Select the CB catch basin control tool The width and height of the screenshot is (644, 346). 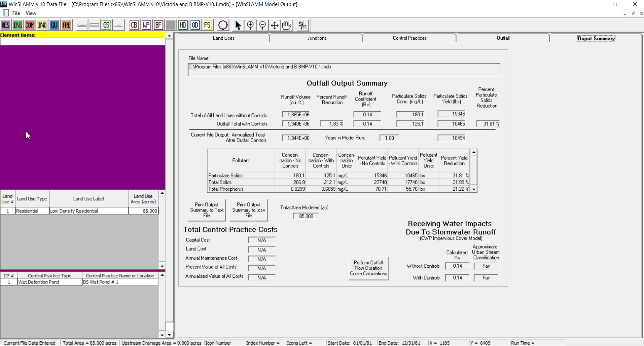point(134,25)
